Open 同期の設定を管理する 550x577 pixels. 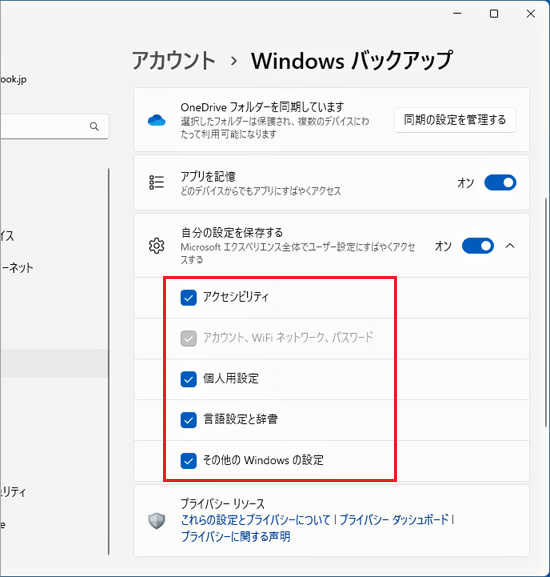tap(455, 120)
